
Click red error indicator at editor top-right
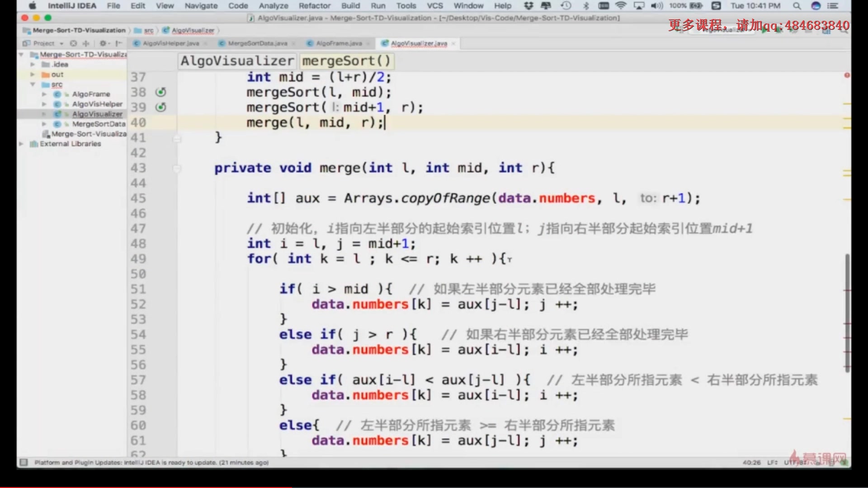(847, 75)
